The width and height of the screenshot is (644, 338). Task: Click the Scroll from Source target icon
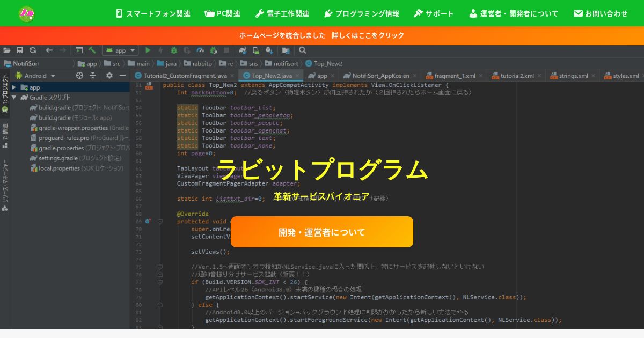pos(80,76)
